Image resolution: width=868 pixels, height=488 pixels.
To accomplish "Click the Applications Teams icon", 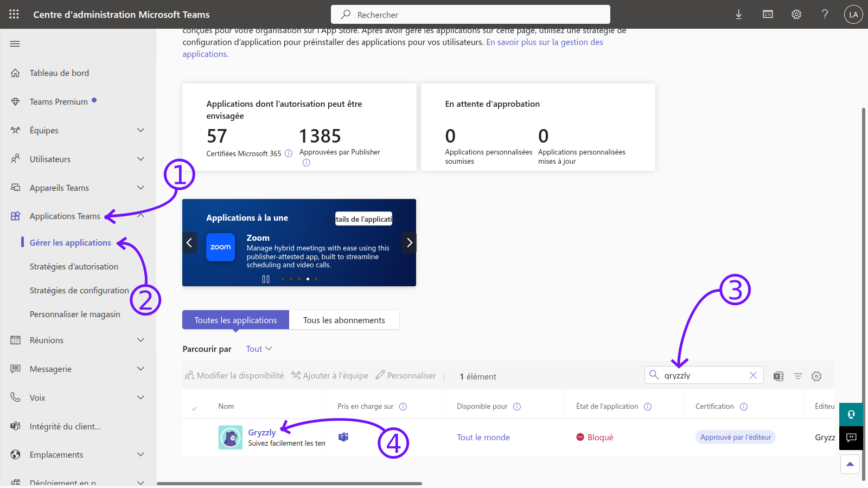I will (x=16, y=216).
